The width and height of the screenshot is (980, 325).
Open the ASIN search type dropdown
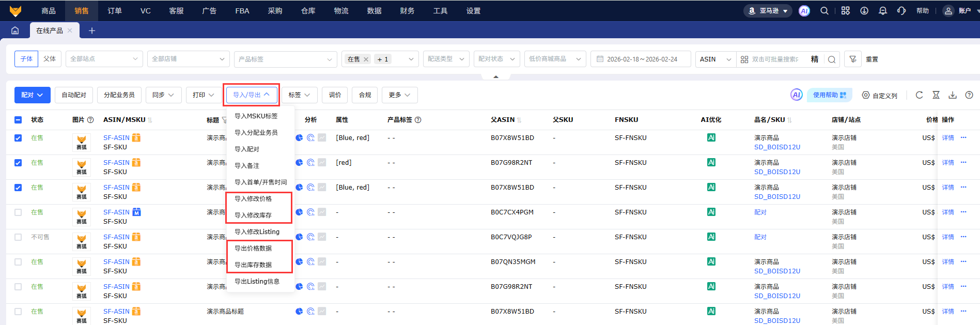click(x=715, y=59)
